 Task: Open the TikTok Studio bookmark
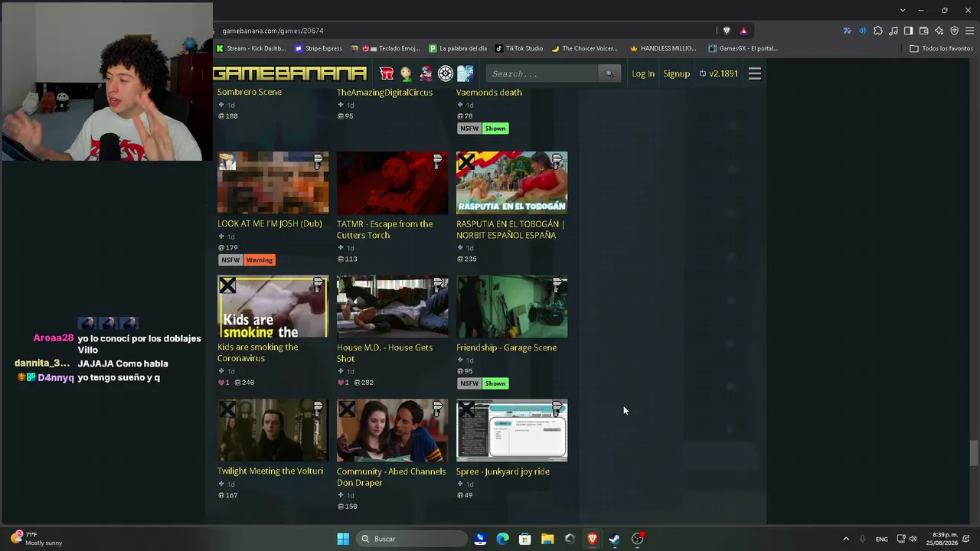pyautogui.click(x=519, y=48)
